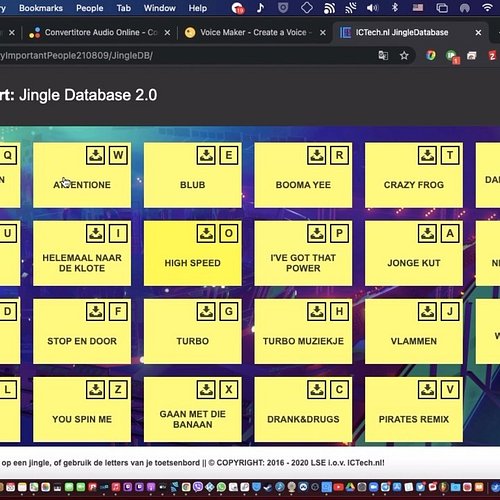Download the HELEMAAL NAAR DE KLOTE jingle

(x=95, y=233)
